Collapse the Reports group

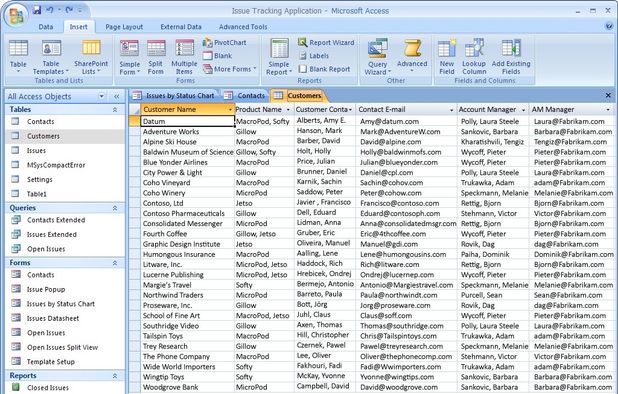[115, 376]
